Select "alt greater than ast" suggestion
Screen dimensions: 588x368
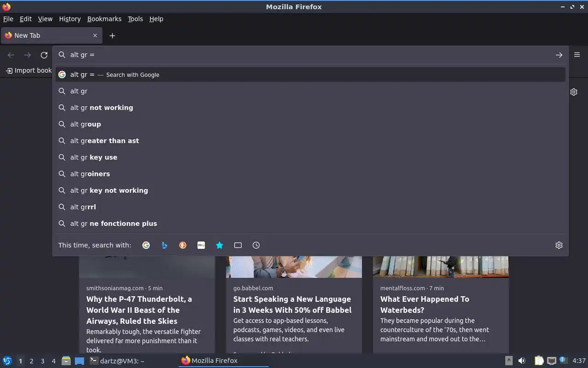311,141
